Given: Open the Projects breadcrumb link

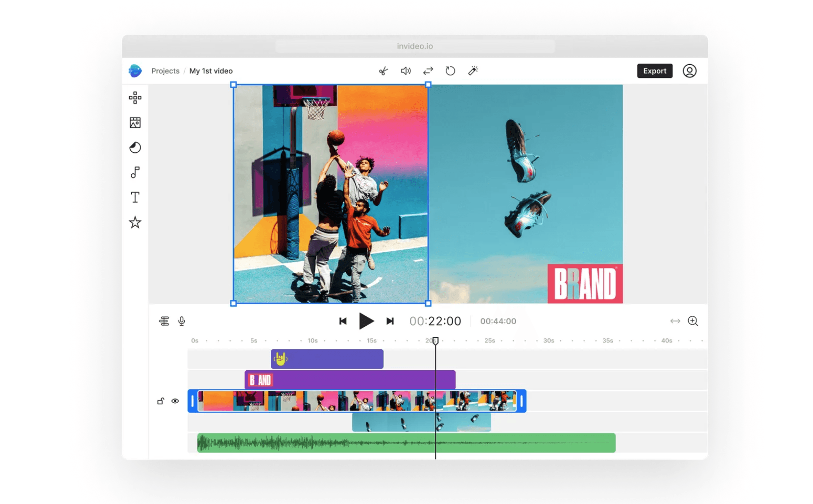Looking at the screenshot, I should coord(165,71).
